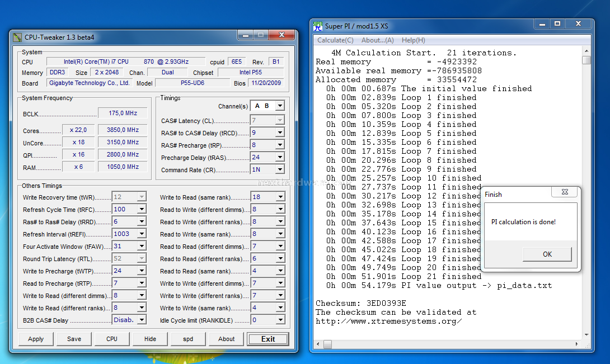Click the Model field P55-UD6
Image resolution: width=610 pixels, height=364 pixels.
pos(192,83)
